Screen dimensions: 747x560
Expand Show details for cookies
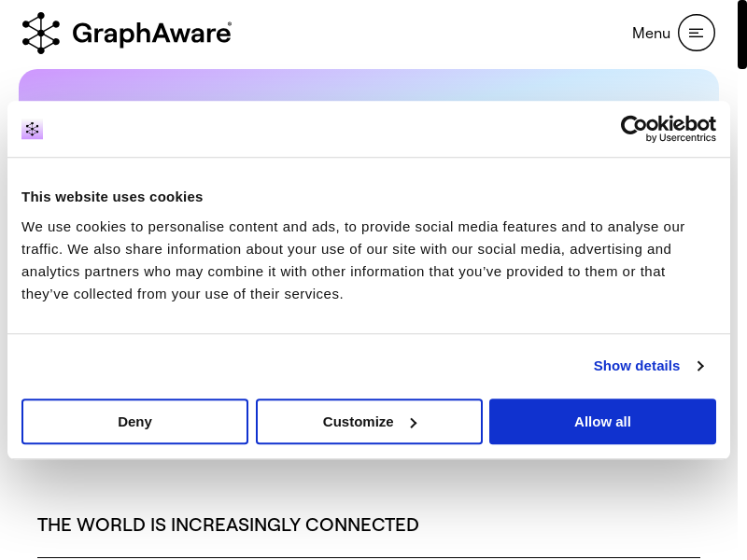point(637,366)
